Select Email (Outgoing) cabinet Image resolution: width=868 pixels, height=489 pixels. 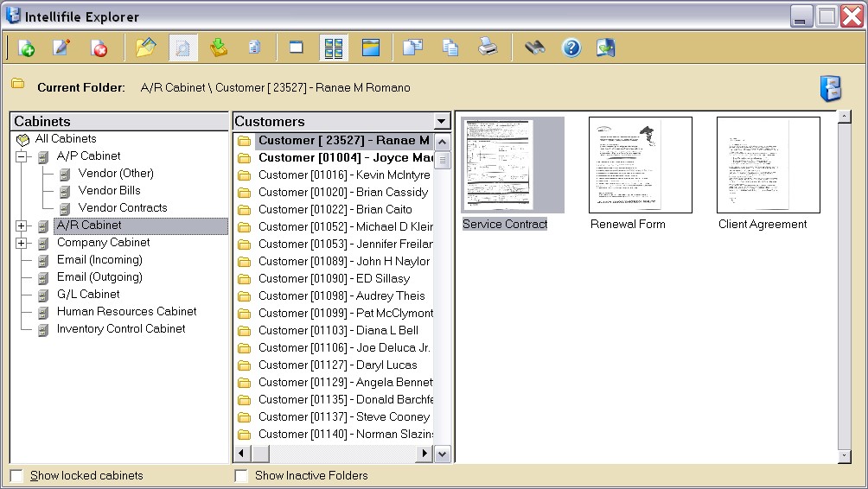pos(99,277)
